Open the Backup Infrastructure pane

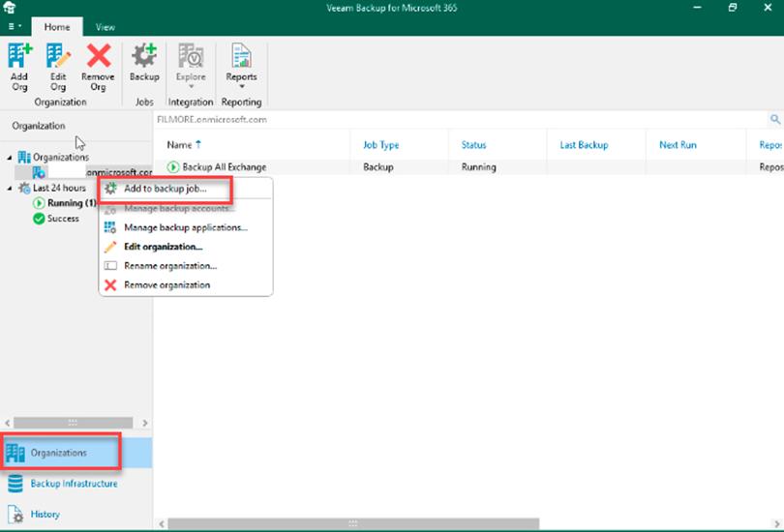[74, 484]
